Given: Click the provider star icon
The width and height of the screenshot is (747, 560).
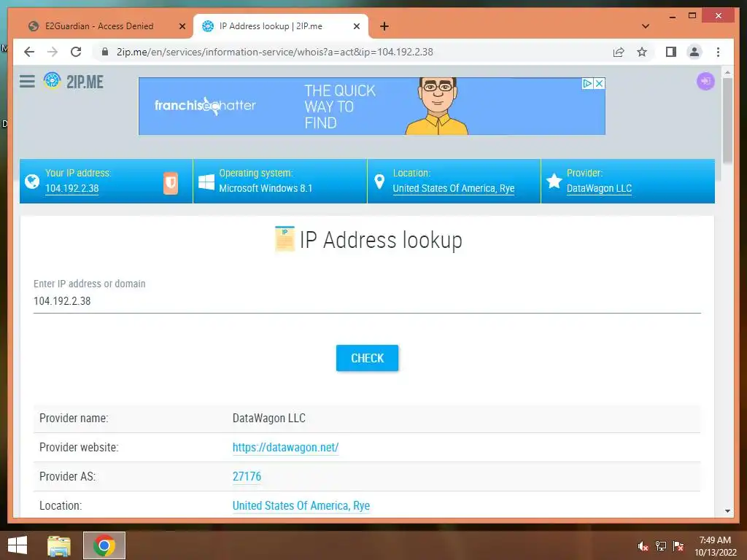Looking at the screenshot, I should (554, 181).
